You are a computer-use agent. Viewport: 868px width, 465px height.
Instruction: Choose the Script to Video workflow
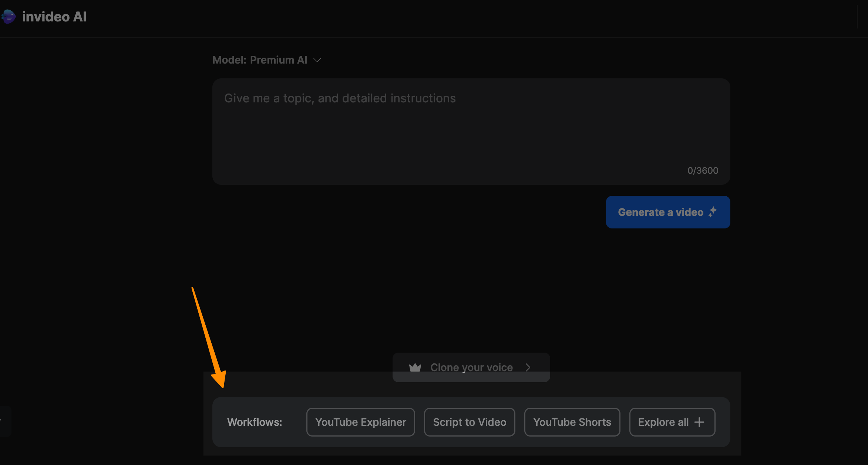pyautogui.click(x=469, y=422)
